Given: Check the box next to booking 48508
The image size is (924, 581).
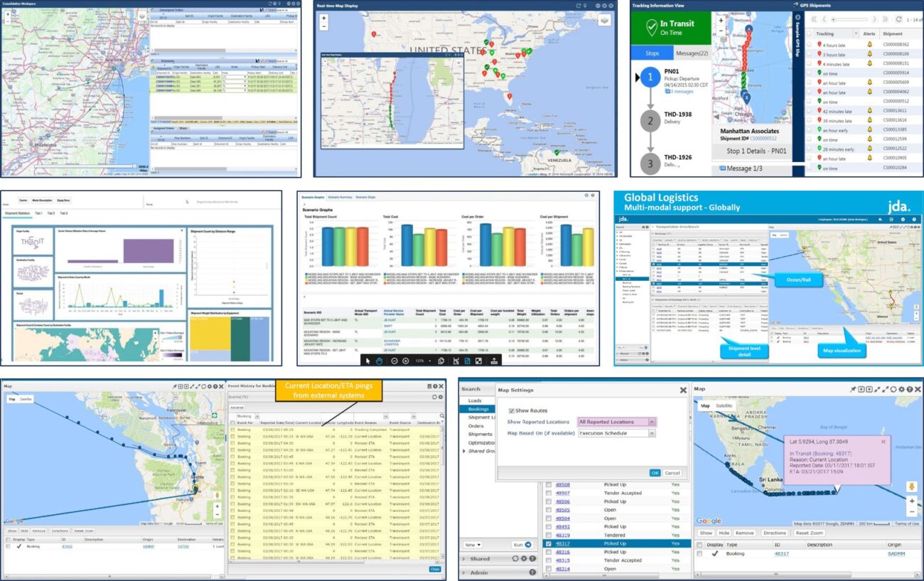Looking at the screenshot, I should pyautogui.click(x=548, y=485).
